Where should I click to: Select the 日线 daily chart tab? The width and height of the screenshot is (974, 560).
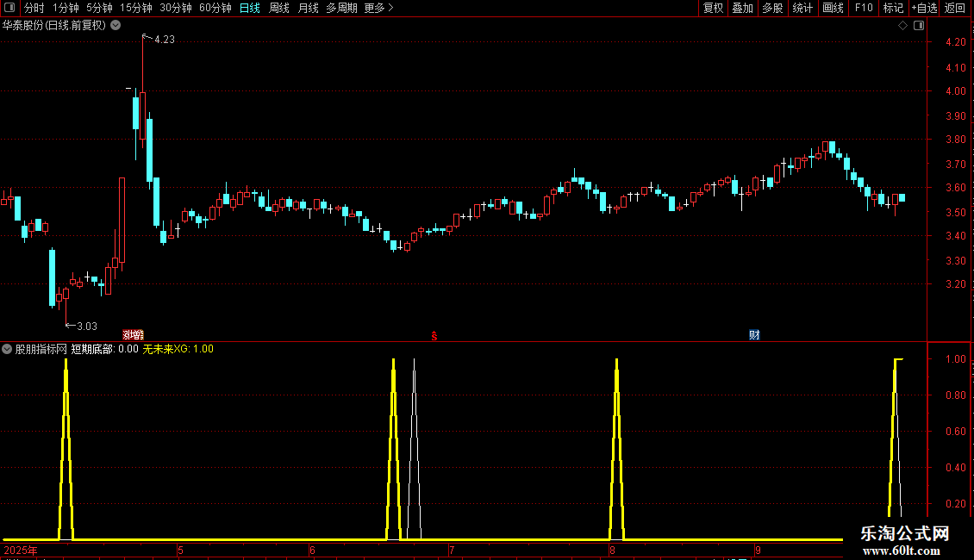(x=250, y=8)
